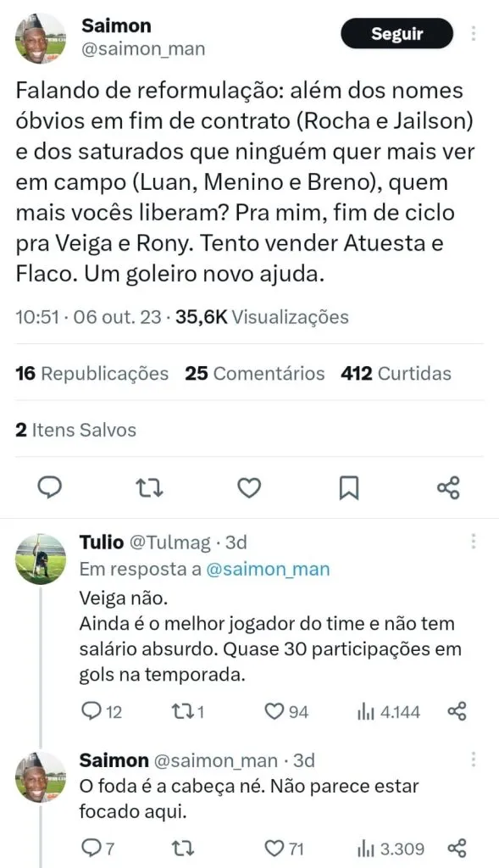
Task: View the 412 Curtidas list
Action: pyautogui.click(x=396, y=374)
